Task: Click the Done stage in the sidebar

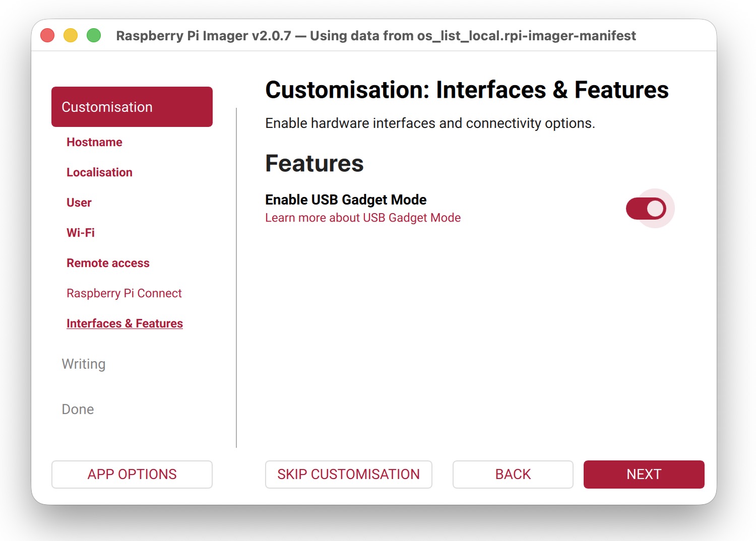Action: point(78,409)
